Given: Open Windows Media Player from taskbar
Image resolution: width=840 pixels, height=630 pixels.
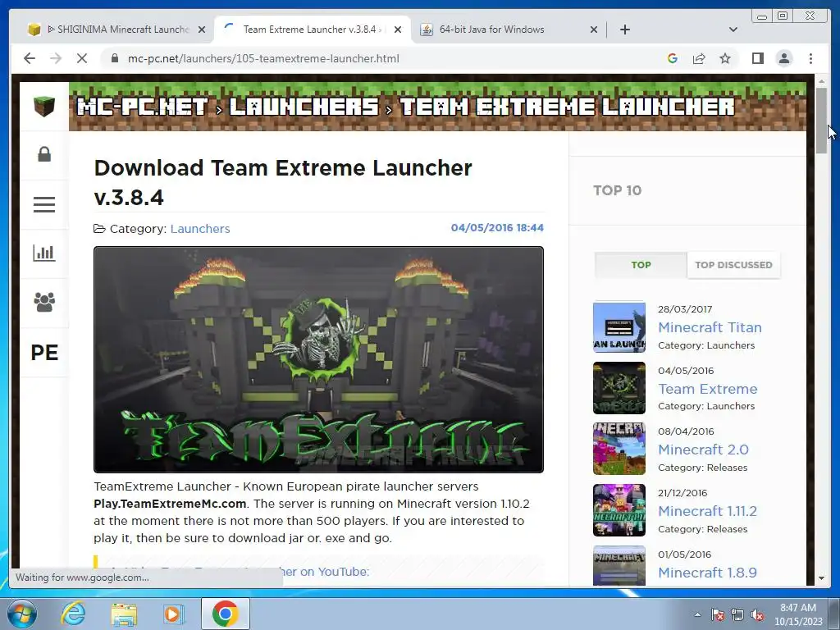Looking at the screenshot, I should (x=174, y=614).
